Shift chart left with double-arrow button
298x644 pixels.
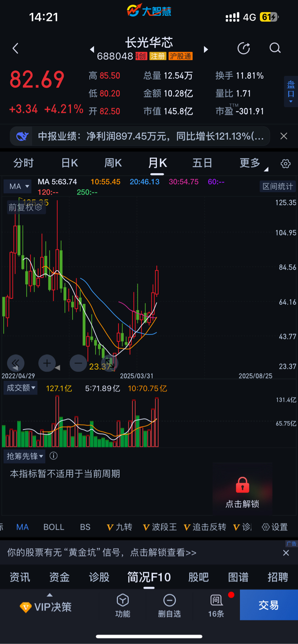(x=16, y=363)
